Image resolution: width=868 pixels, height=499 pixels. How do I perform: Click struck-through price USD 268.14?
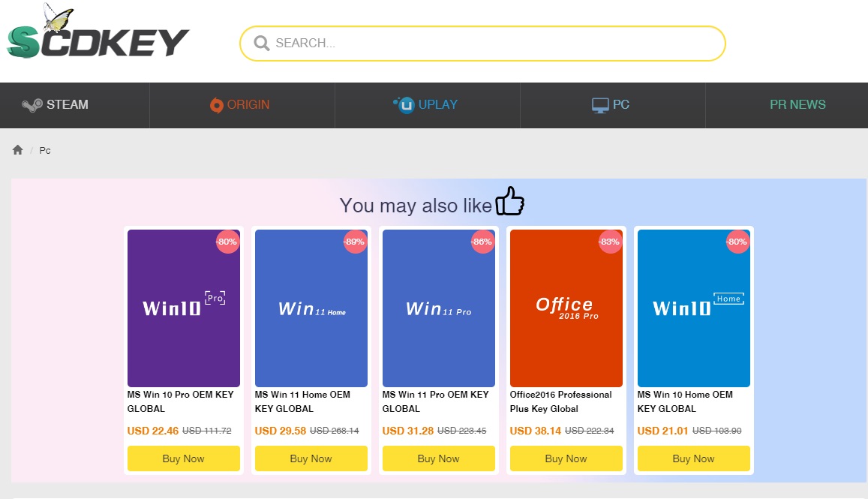(335, 431)
